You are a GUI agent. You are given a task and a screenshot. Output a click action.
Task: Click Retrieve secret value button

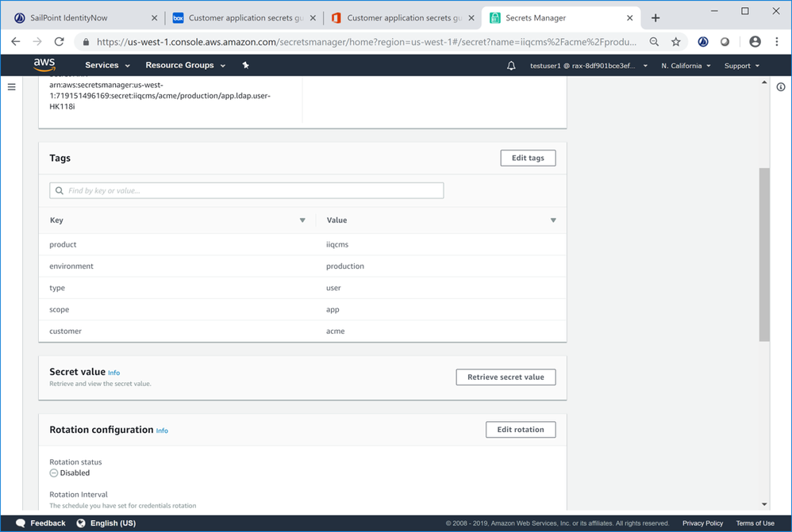506,377
